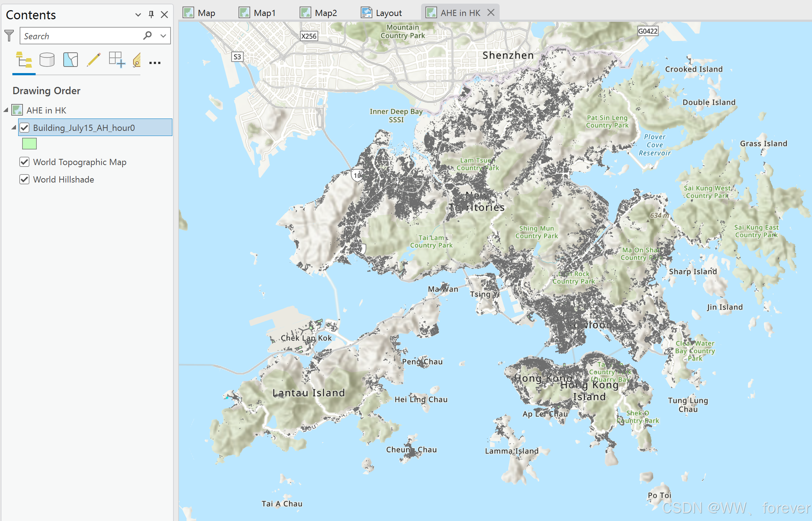Close the AHE in HK tab

coord(491,13)
